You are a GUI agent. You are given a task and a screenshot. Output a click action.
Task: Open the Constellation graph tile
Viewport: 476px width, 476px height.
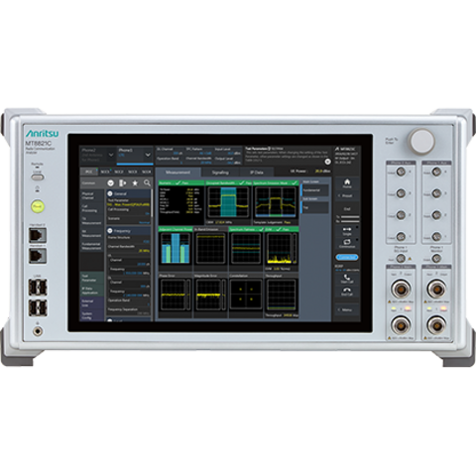[x=246, y=296]
